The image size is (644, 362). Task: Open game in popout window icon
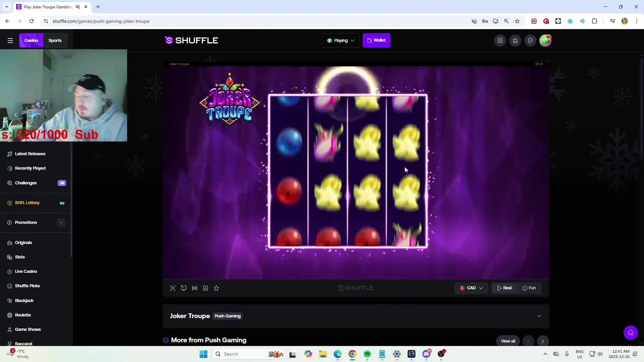184,288
